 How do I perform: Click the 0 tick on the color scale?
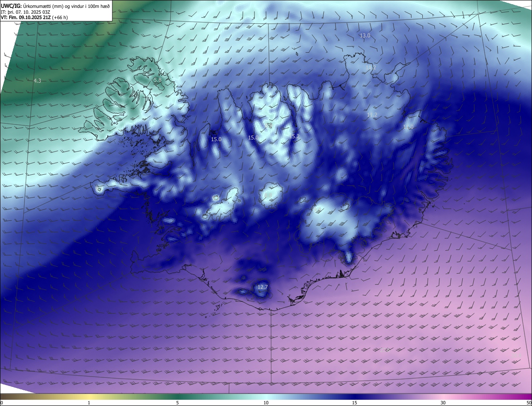tap(2, 403)
